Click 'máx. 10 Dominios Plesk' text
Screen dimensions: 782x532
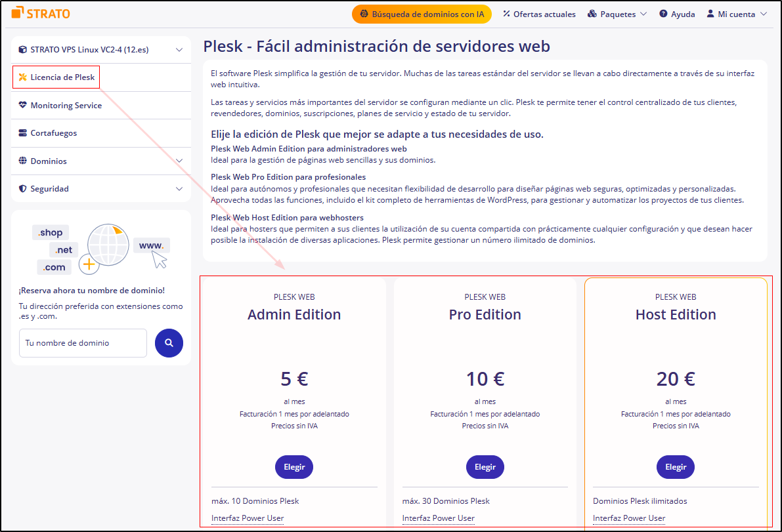tap(255, 501)
